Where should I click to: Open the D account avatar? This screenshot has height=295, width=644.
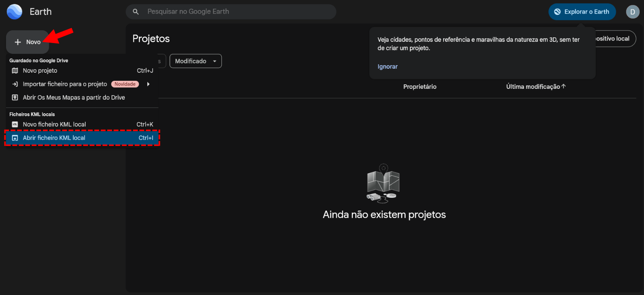coord(632,12)
